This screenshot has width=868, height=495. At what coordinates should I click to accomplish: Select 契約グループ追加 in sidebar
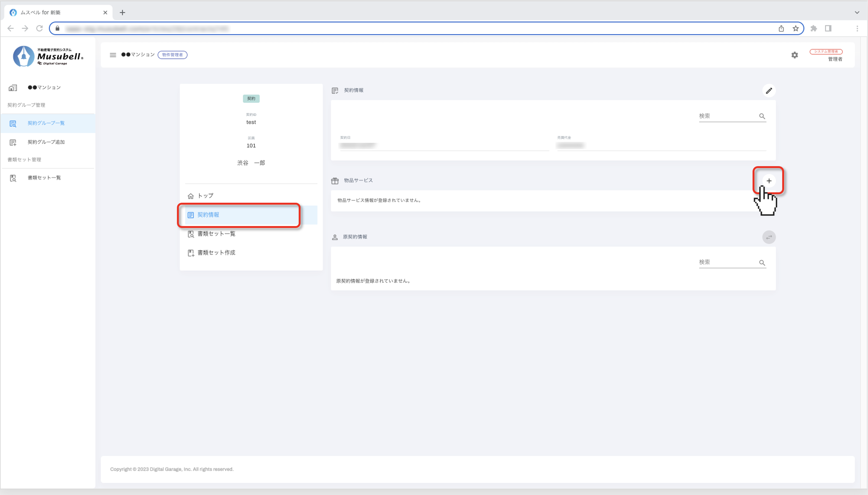(46, 142)
